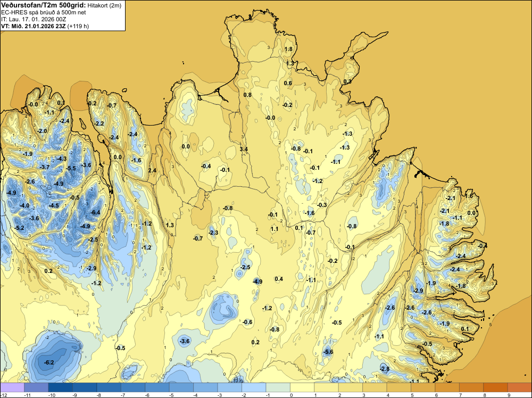532x398 pixels.
Task: Pick the orange swatch between 6 and 7
Action: [x=447, y=387]
